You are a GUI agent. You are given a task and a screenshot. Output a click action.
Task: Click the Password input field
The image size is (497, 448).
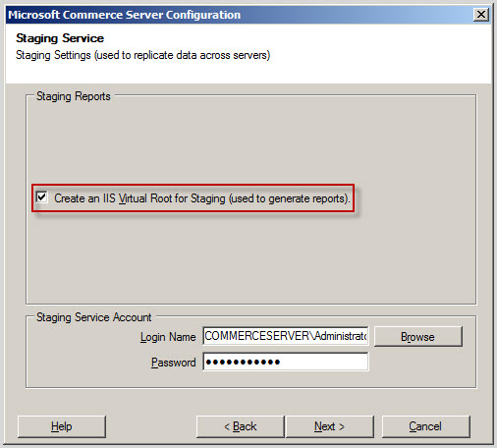click(286, 362)
